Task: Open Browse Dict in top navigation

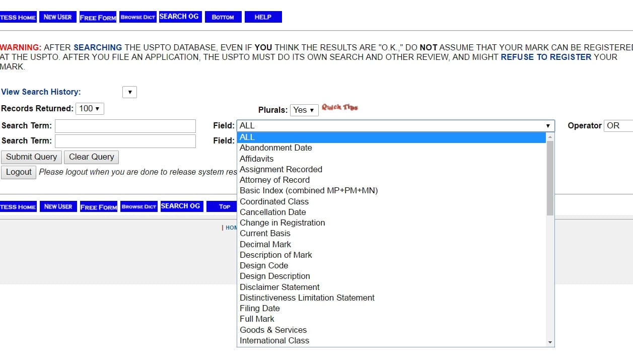Action: [x=137, y=17]
